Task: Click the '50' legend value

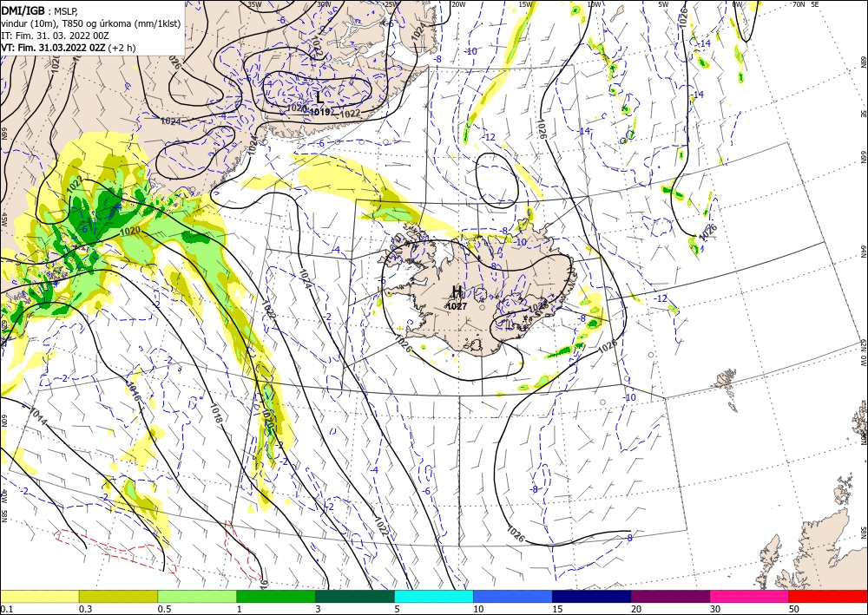Action: (793, 609)
